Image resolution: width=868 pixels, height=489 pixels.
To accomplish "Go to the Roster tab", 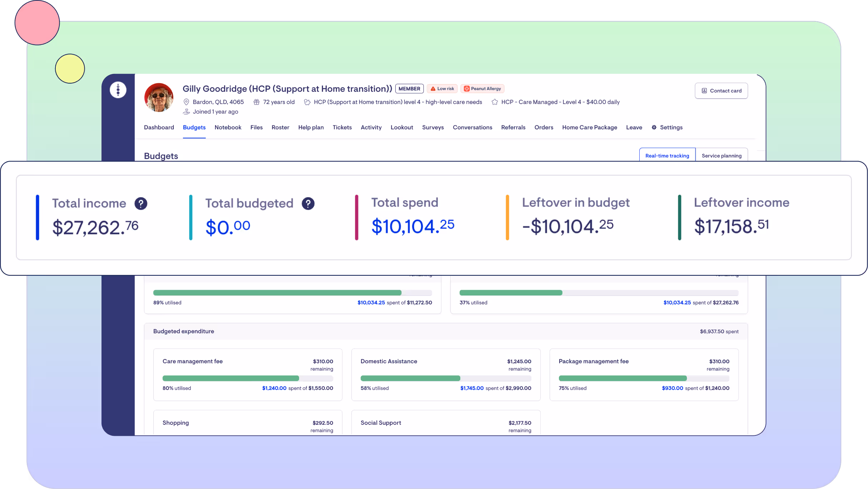I will pos(280,128).
